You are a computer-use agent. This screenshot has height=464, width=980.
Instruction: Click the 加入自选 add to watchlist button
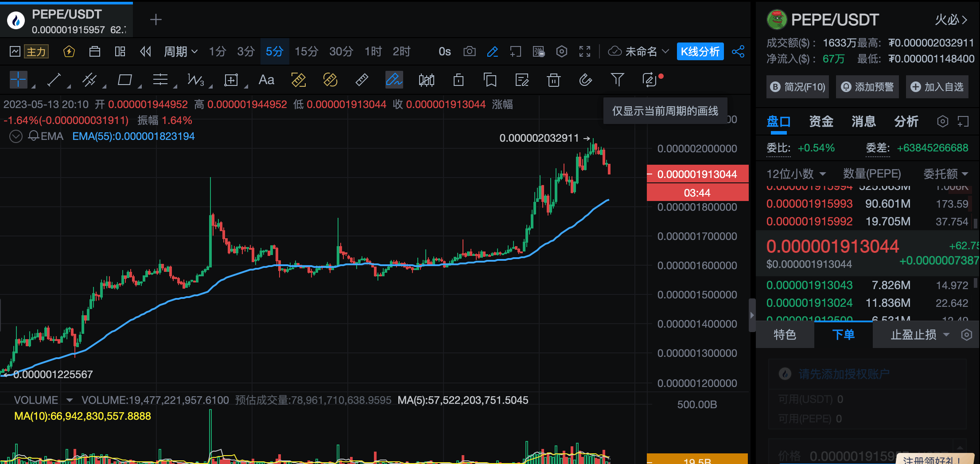(x=937, y=87)
